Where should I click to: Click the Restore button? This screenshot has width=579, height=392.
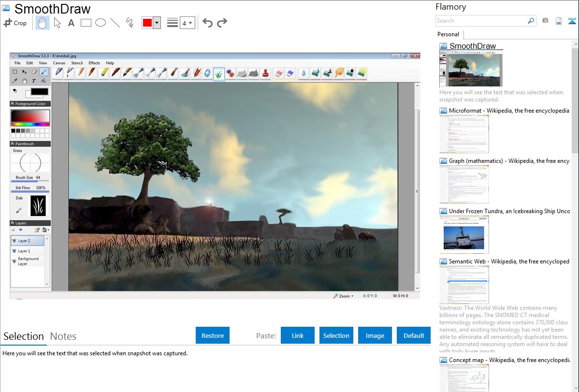tap(213, 335)
